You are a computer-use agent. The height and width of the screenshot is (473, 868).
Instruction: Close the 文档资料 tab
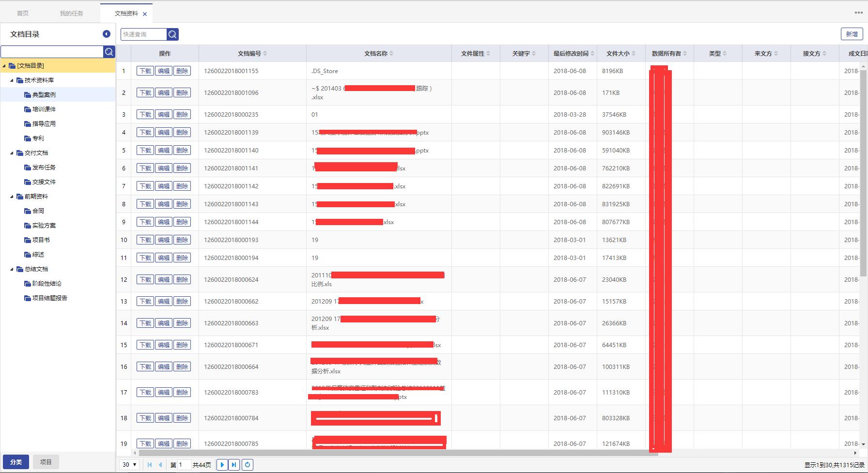pos(145,14)
